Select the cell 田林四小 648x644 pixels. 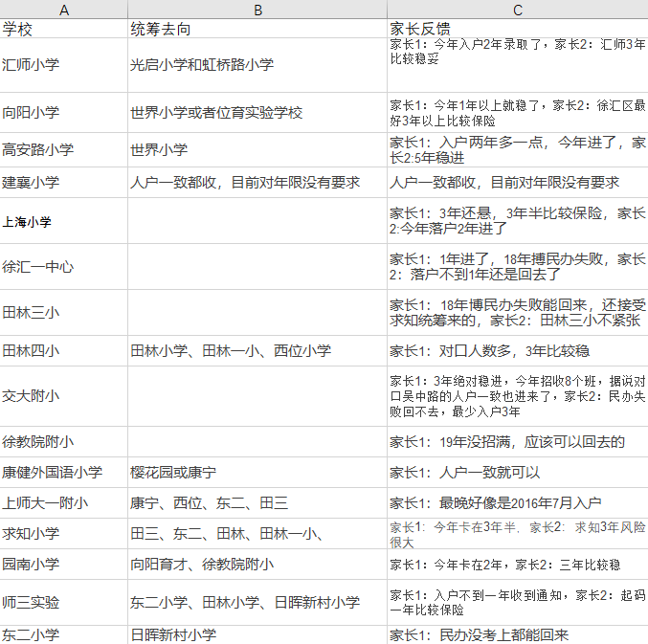(63, 351)
